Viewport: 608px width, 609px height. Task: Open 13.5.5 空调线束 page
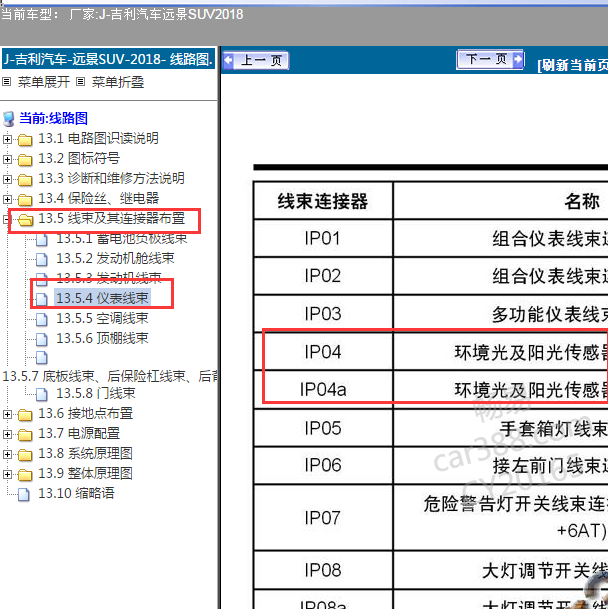[103, 318]
